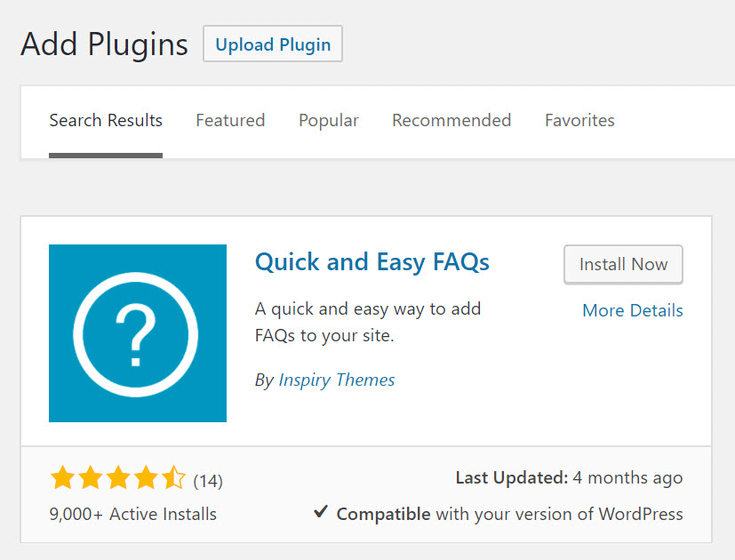The height and width of the screenshot is (560, 735).
Task: Click the second star in the rating row
Action: pyautogui.click(x=90, y=477)
